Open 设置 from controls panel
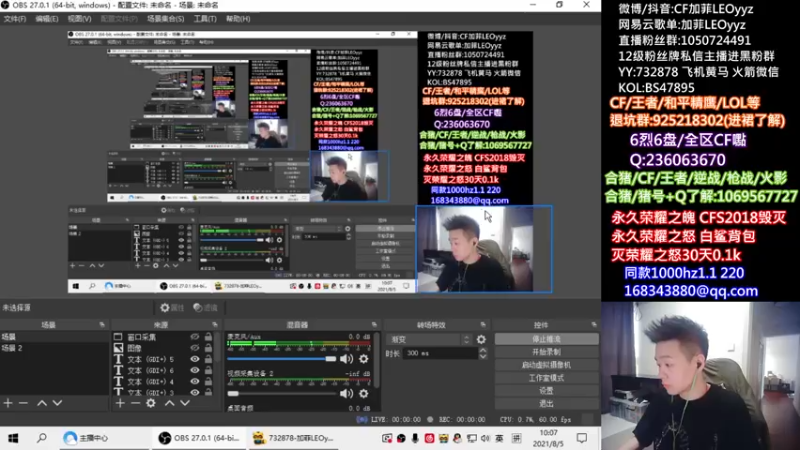 pyautogui.click(x=546, y=391)
